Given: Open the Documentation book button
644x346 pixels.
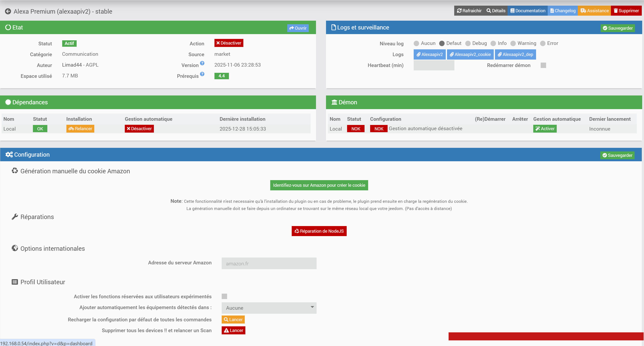Looking at the screenshot, I should [527, 11].
